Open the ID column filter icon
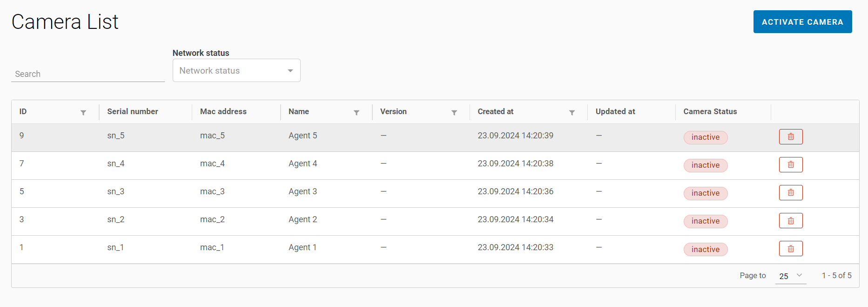Image resolution: width=868 pixels, height=307 pixels. point(83,112)
